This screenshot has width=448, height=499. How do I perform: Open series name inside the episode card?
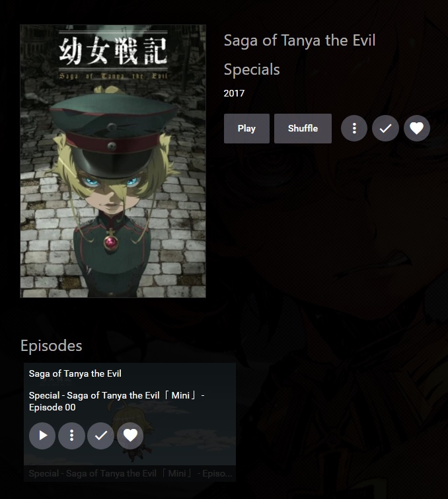pyautogui.click(x=75, y=373)
